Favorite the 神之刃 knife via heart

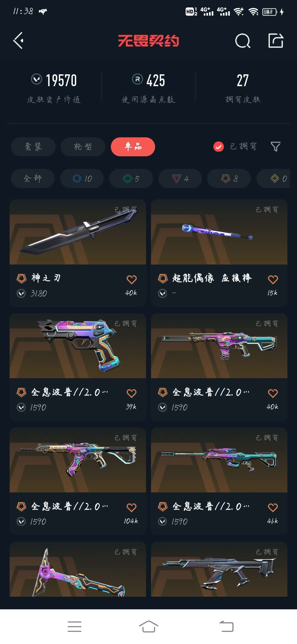click(x=131, y=279)
